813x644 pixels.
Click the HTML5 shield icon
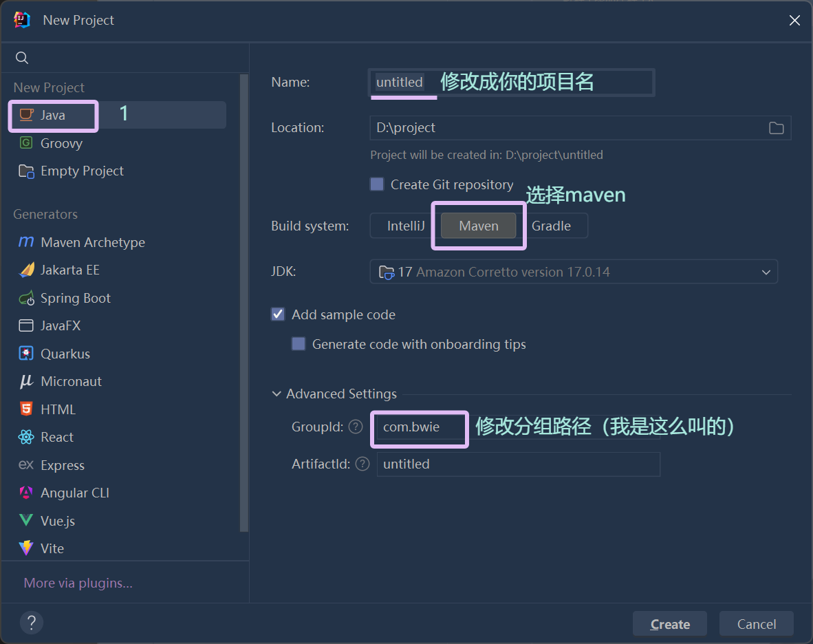pyautogui.click(x=26, y=409)
